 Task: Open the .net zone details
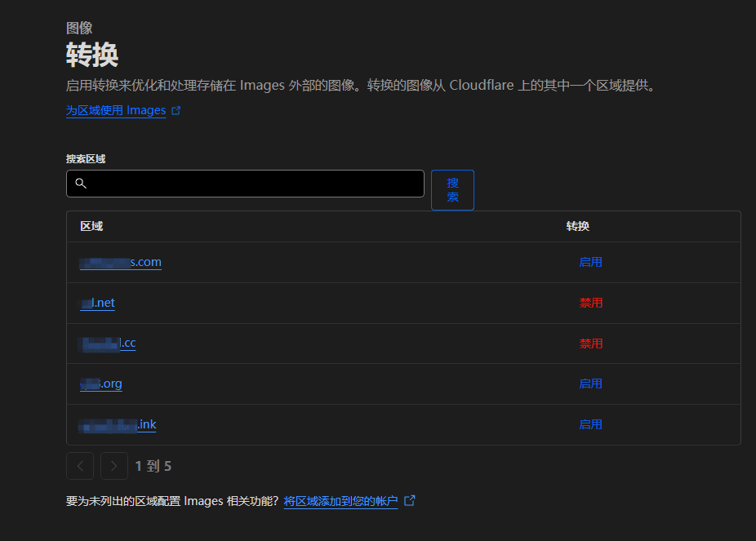click(x=96, y=302)
